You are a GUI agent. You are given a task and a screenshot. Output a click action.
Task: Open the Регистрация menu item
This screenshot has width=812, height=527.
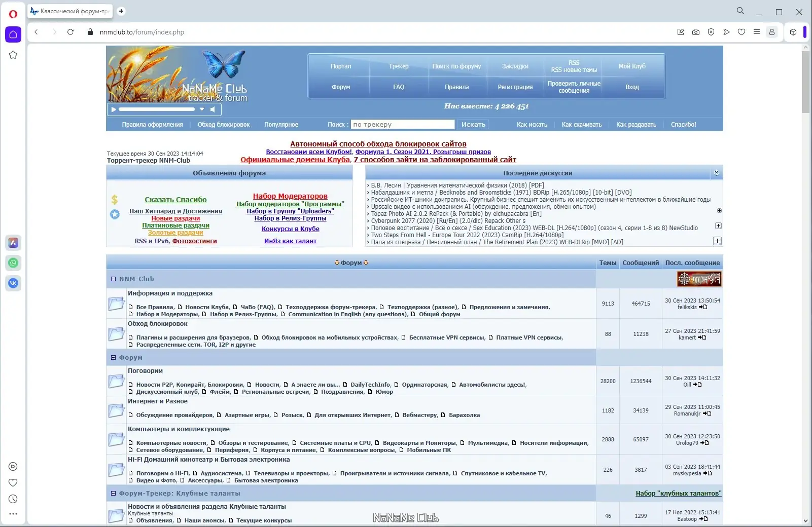pyautogui.click(x=515, y=87)
